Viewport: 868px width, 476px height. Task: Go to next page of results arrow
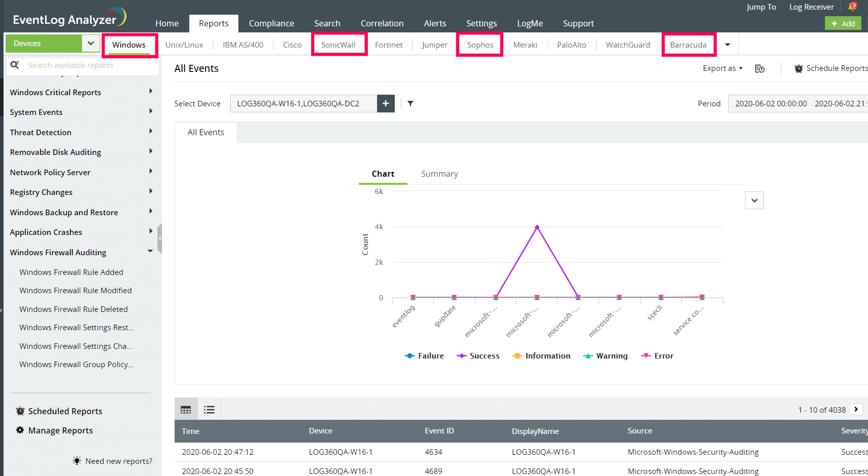(856, 409)
